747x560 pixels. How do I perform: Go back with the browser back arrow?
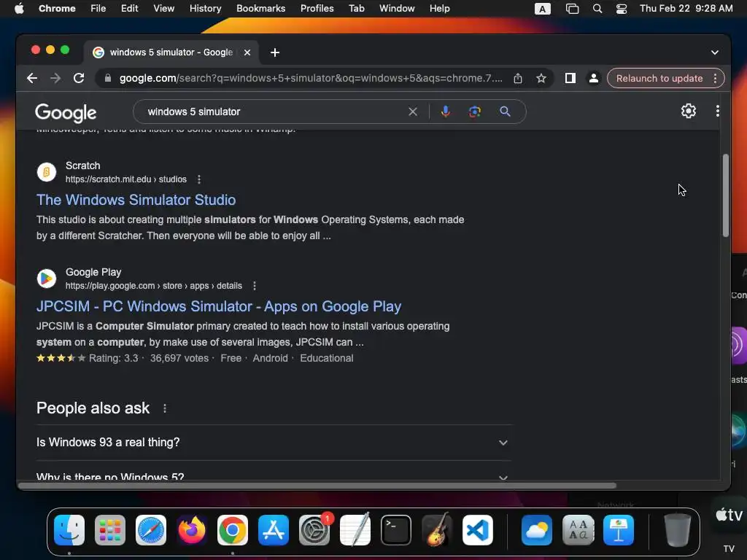pos(32,78)
